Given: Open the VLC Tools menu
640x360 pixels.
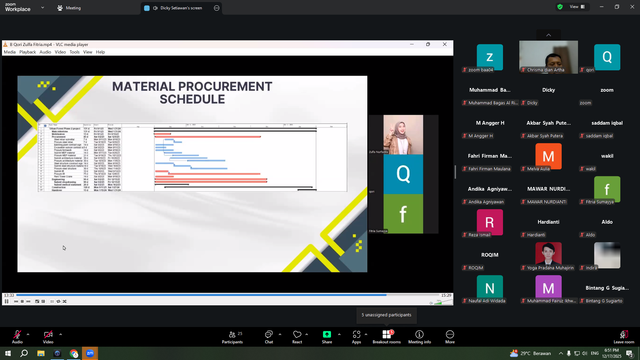Looking at the screenshot, I should (x=74, y=52).
